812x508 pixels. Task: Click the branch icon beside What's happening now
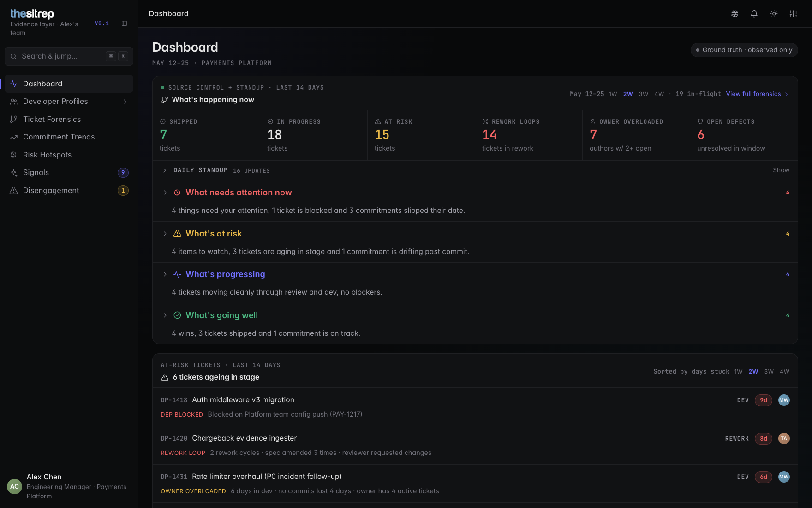(x=165, y=100)
